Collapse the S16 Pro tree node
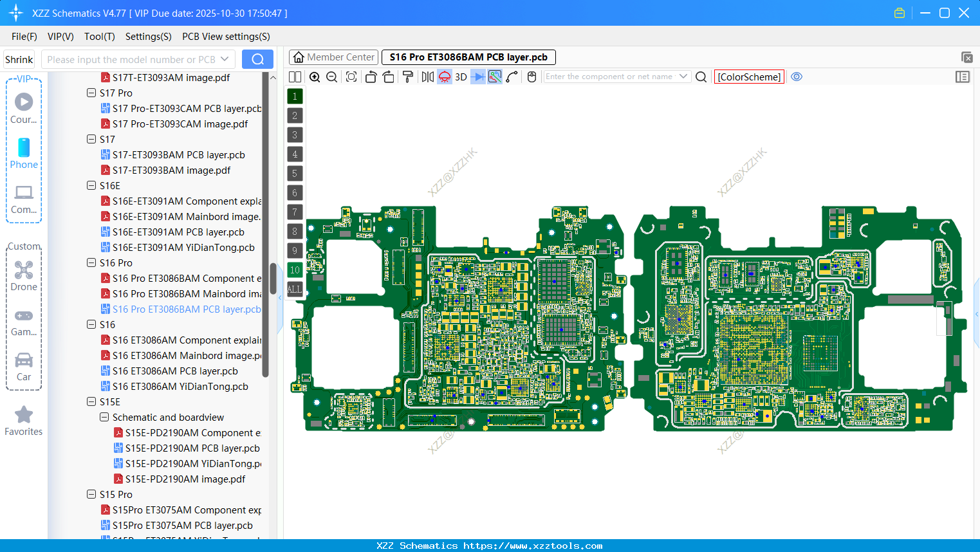 point(91,262)
